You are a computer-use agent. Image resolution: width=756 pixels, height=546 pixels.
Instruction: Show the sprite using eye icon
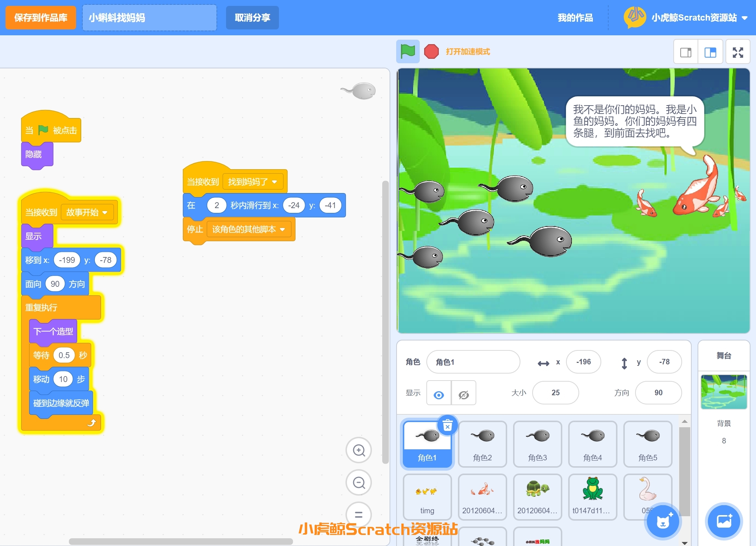click(x=439, y=395)
